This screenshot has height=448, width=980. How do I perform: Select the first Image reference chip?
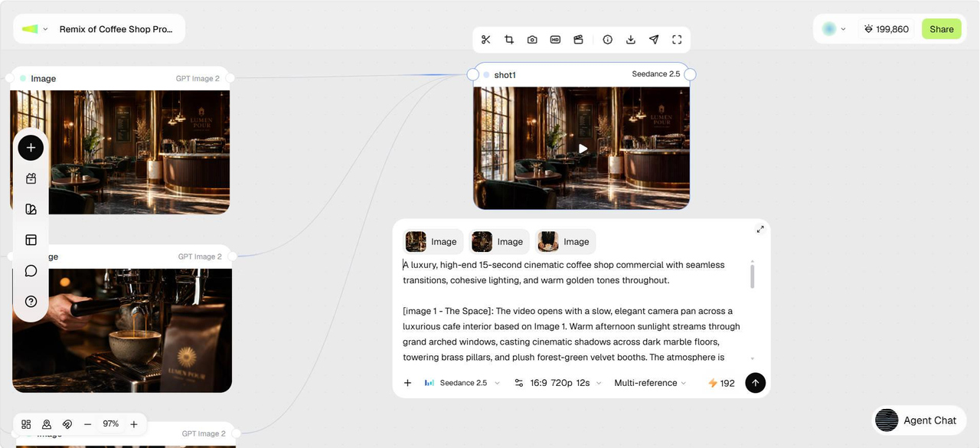click(433, 241)
